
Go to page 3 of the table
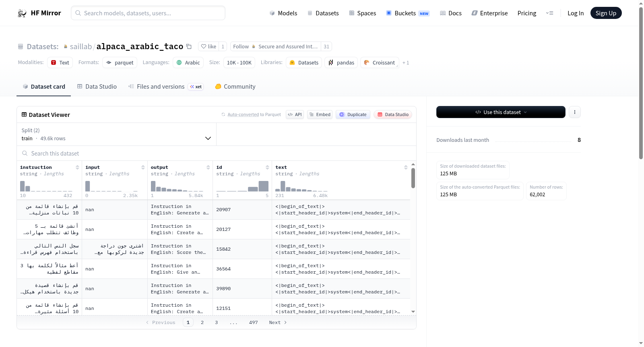point(217,322)
